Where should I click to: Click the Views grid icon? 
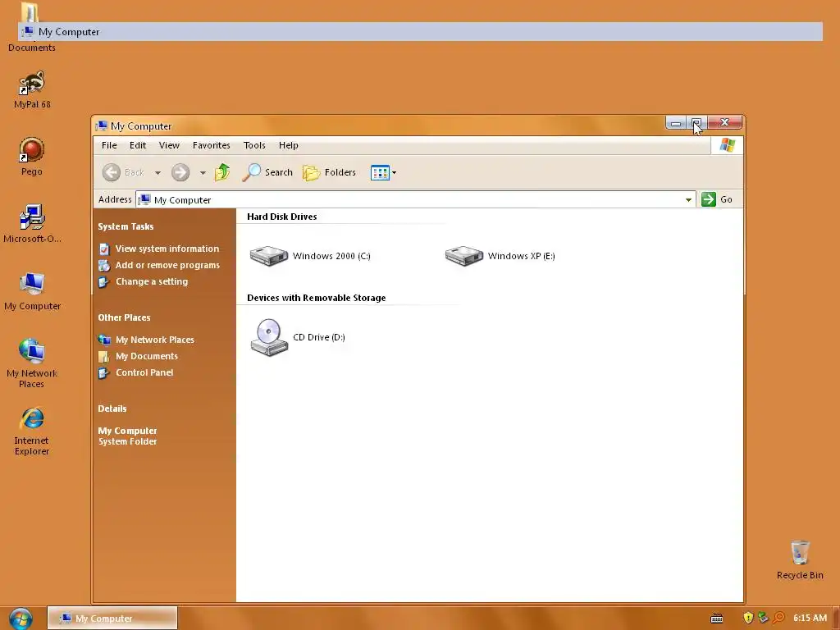(x=380, y=173)
